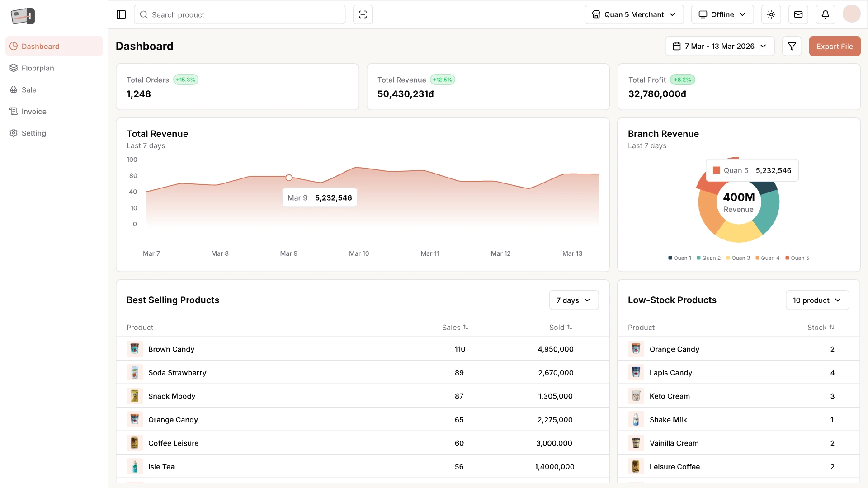This screenshot has width=868, height=488.
Task: Open the mail inbox icon
Action: tap(798, 14)
